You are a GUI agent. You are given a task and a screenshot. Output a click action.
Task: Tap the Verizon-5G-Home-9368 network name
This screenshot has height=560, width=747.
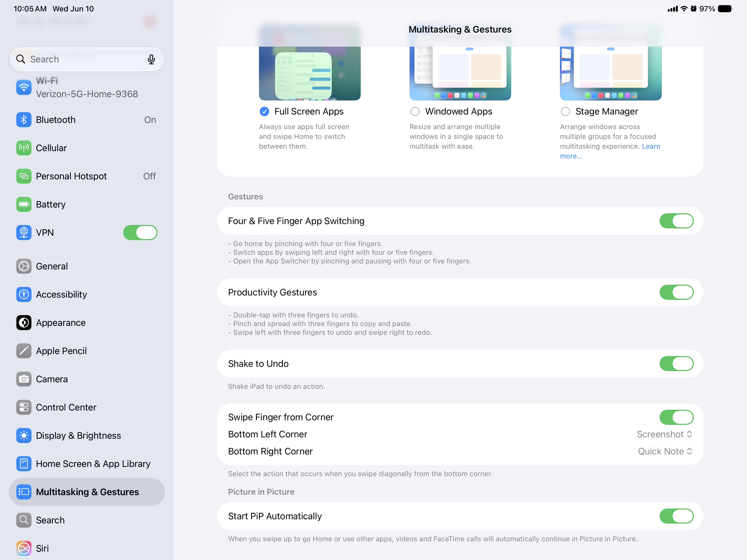87,94
